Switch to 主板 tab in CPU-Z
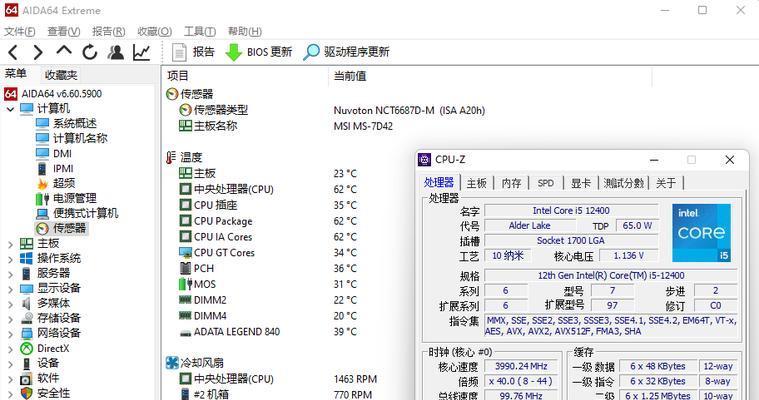The image size is (759, 400). [x=477, y=183]
